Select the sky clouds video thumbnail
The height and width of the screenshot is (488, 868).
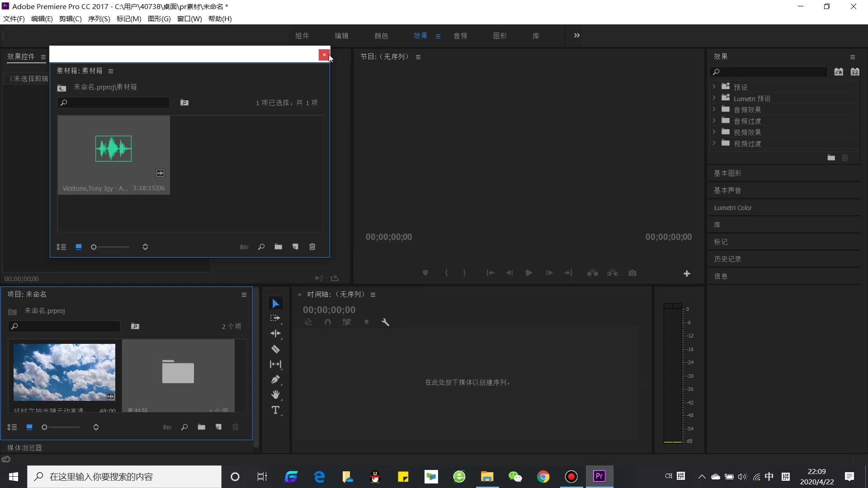(64, 372)
